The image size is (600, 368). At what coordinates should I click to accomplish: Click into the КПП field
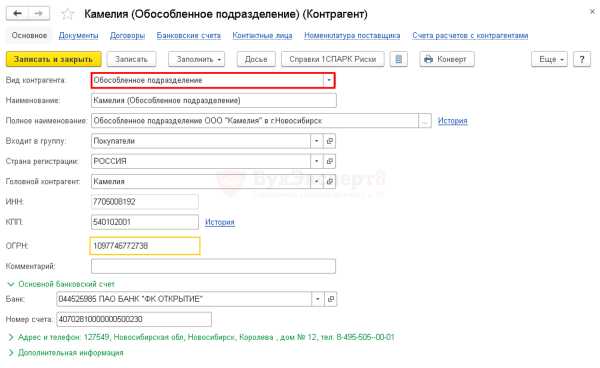(145, 222)
